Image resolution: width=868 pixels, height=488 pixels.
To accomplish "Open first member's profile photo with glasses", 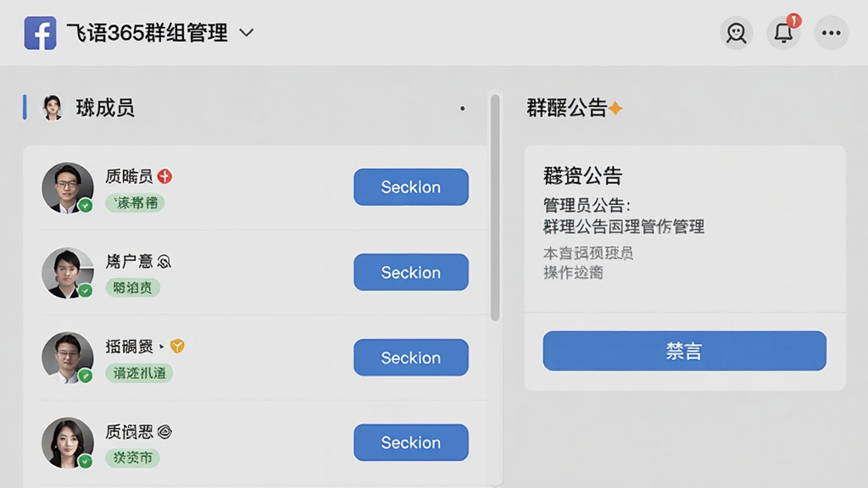I will [x=68, y=187].
